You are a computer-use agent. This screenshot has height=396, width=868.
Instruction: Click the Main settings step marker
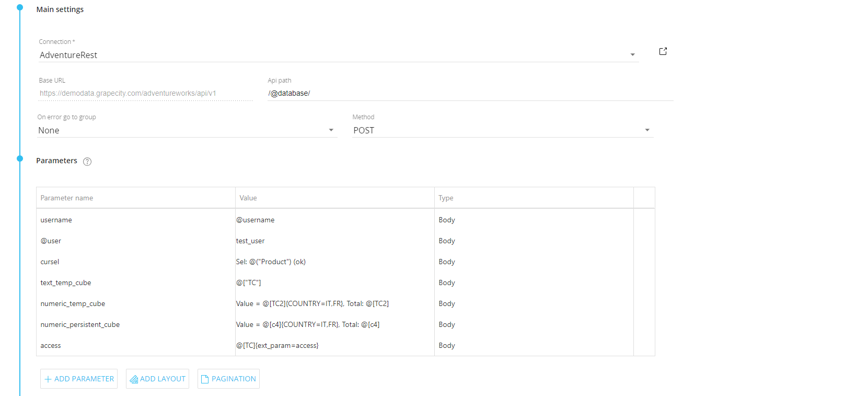coord(20,8)
